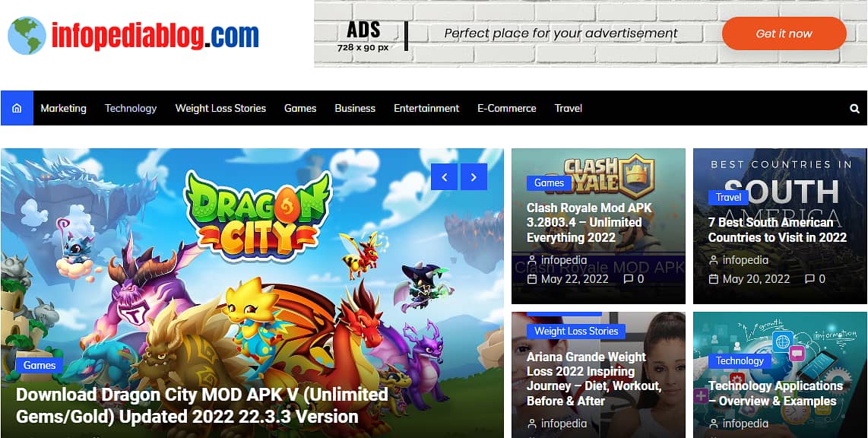
Task: Click infopedia author on Technology Applications card
Action: [x=746, y=424]
